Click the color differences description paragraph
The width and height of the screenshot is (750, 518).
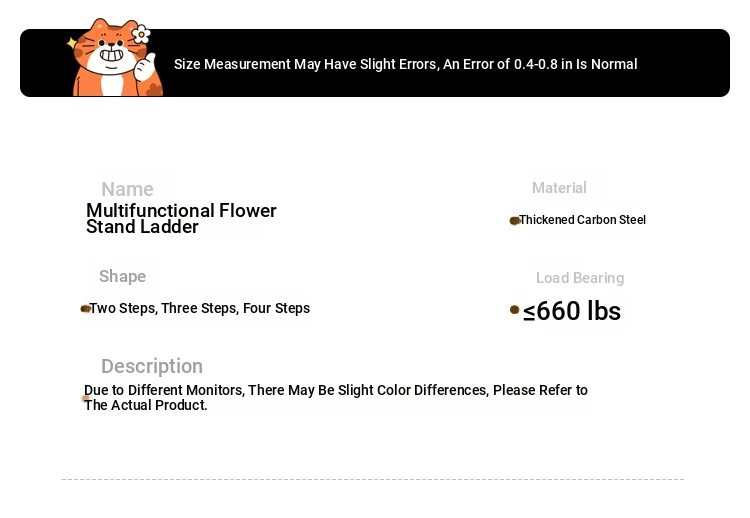[336, 397]
